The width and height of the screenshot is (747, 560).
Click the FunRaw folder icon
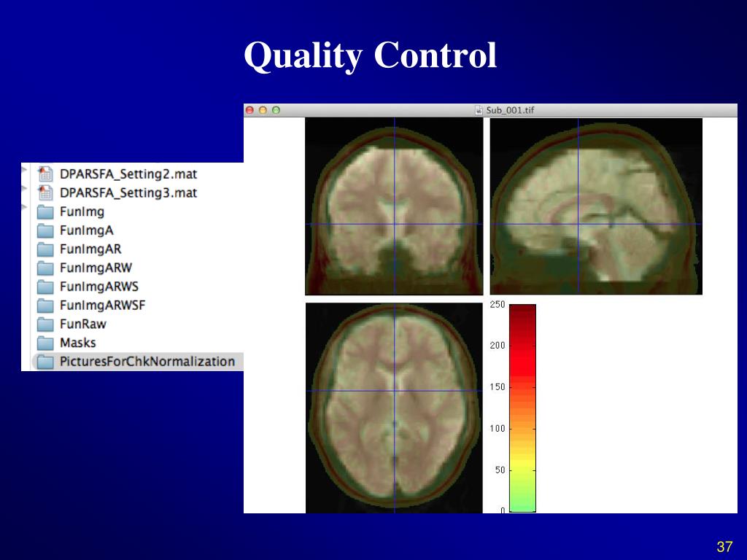45,324
